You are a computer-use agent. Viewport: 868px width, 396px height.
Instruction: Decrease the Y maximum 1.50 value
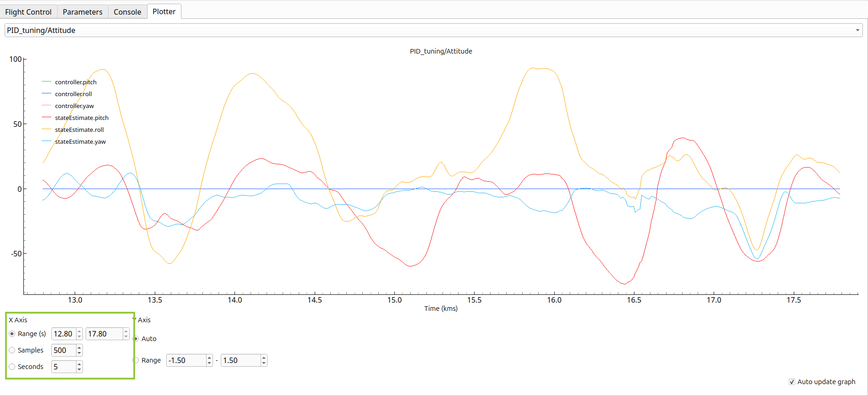[264, 363]
